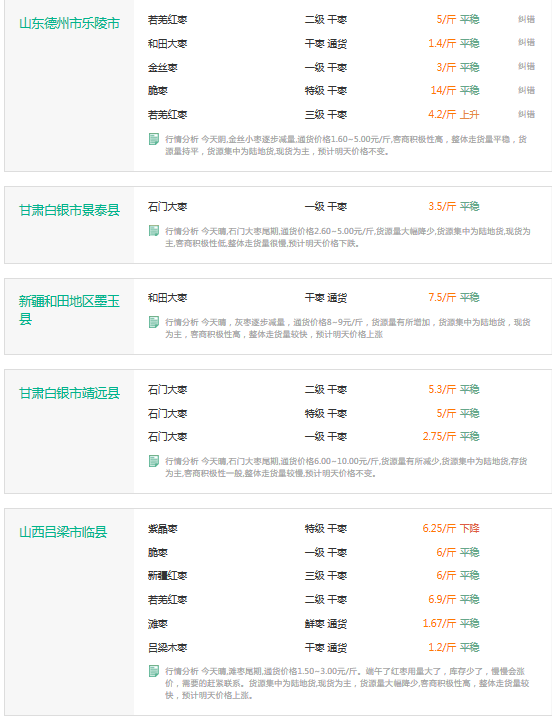Select the 吕梁木枣 product name

pos(168,647)
